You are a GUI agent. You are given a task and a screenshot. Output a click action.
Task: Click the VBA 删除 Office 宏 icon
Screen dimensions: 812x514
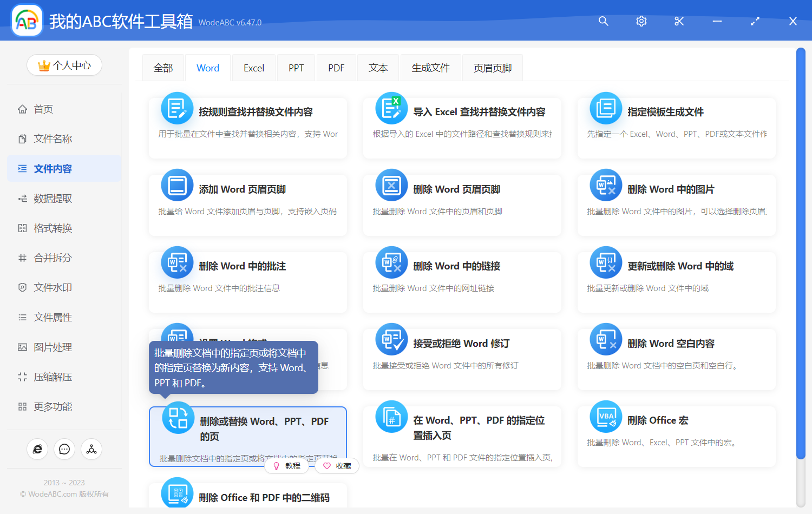pos(605,417)
